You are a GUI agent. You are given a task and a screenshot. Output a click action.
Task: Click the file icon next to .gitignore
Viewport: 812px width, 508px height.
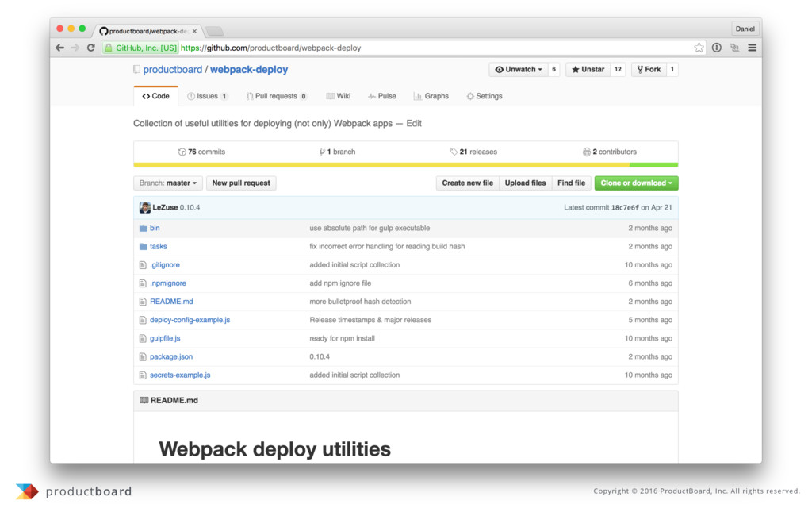pyautogui.click(x=143, y=265)
